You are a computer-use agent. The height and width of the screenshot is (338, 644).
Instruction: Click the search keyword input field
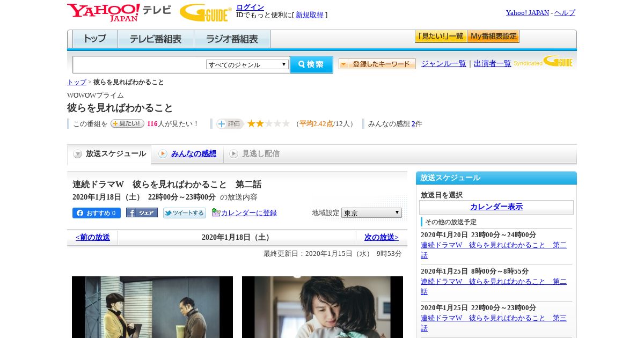140,64
